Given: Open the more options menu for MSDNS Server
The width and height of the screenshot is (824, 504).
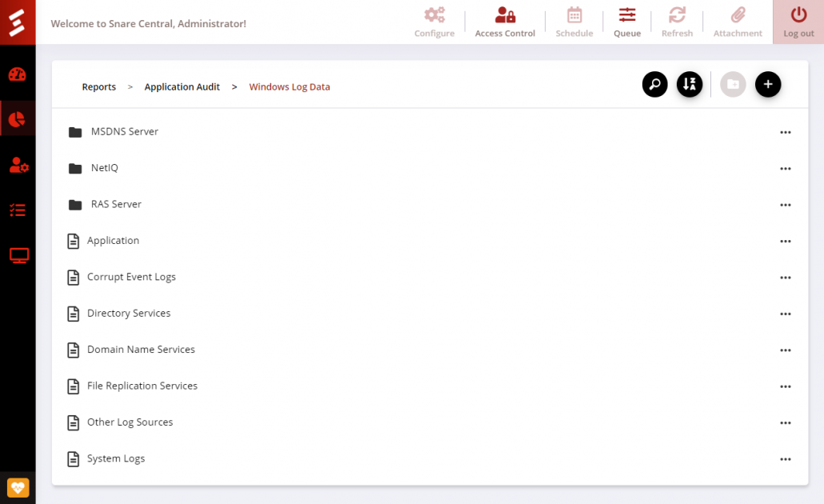Looking at the screenshot, I should point(785,133).
